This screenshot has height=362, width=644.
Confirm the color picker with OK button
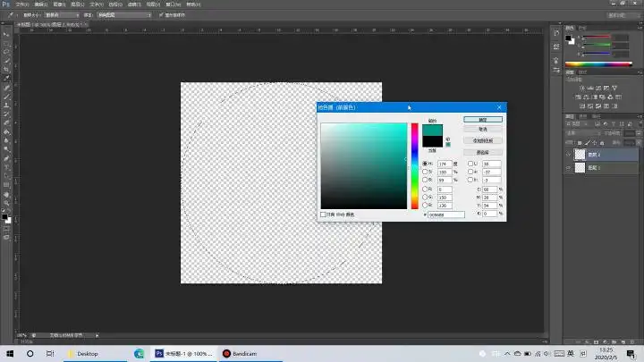pyautogui.click(x=483, y=119)
